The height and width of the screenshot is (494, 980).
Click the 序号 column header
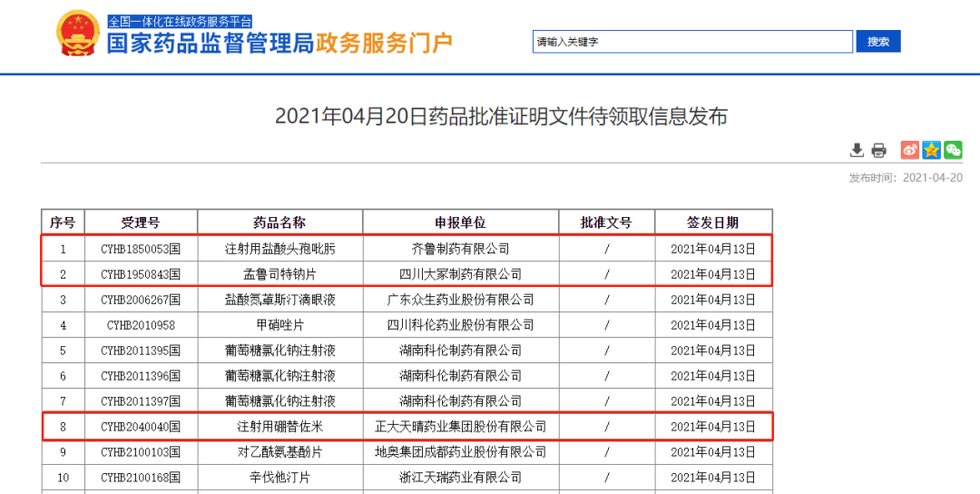[63, 222]
